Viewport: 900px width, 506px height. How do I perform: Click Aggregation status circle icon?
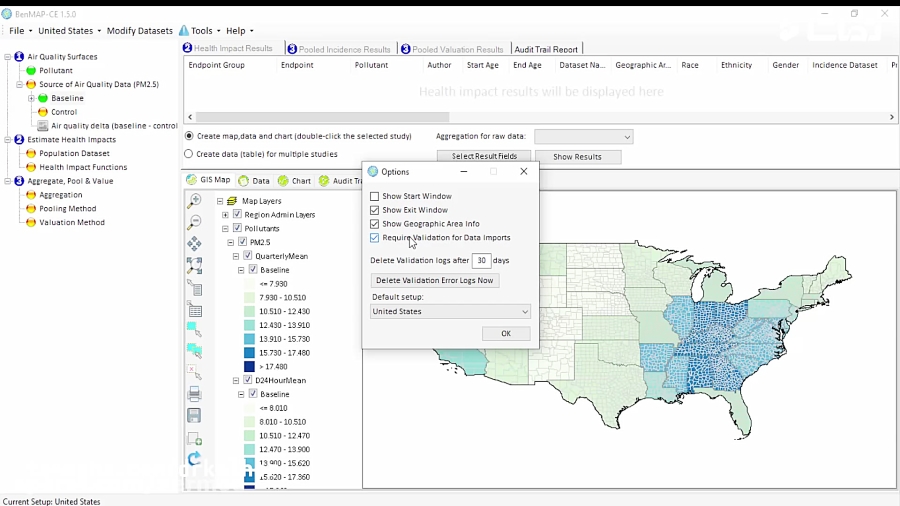pos(31,194)
